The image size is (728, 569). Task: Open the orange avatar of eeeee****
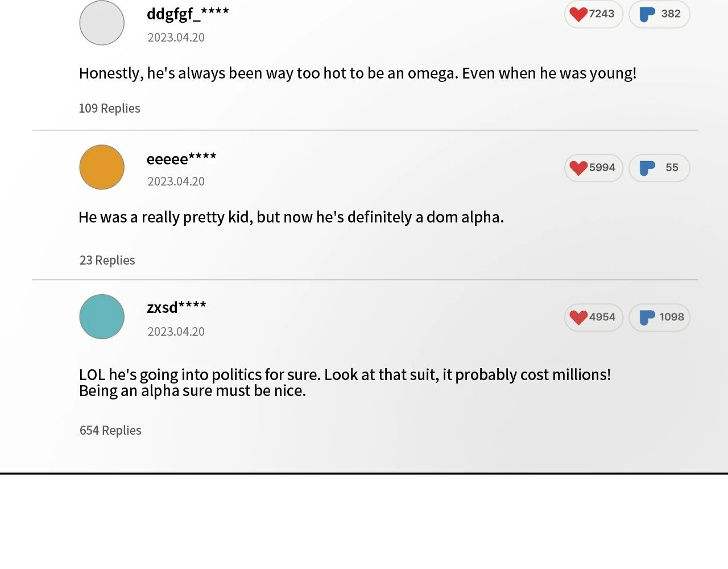pyautogui.click(x=102, y=167)
